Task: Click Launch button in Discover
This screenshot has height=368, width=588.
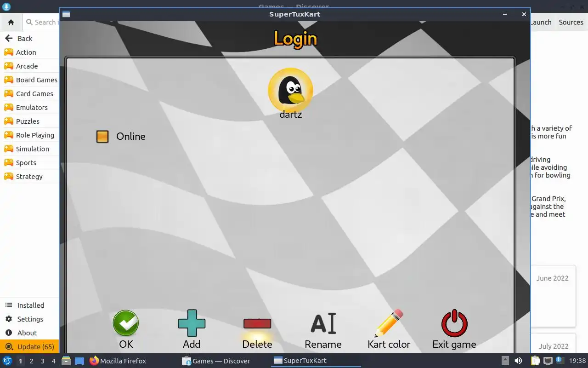Action: [541, 22]
